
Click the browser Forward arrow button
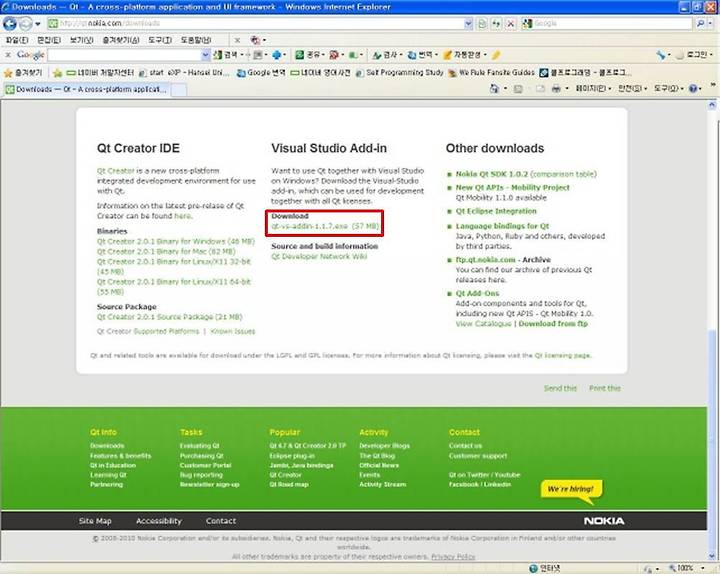pyautogui.click(x=26, y=23)
